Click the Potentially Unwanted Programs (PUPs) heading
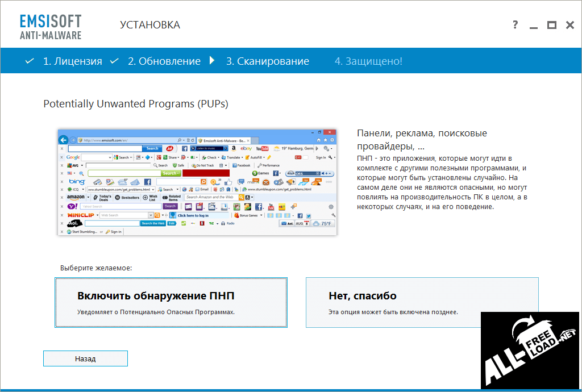 (136, 104)
